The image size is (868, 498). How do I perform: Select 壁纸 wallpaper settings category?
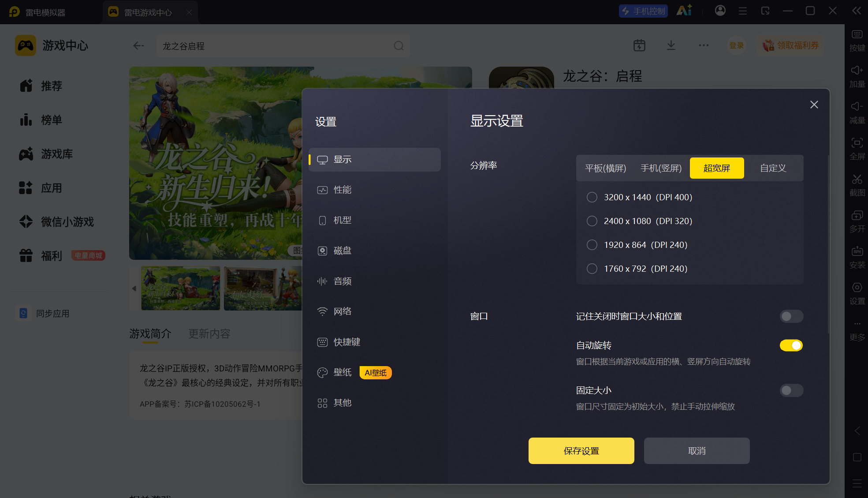point(375,372)
